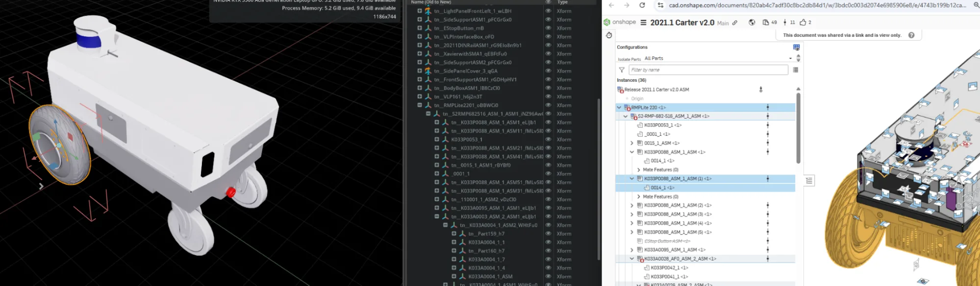Reload the Onshape browser page
Image resolution: width=980 pixels, height=286 pixels.
[x=642, y=5]
